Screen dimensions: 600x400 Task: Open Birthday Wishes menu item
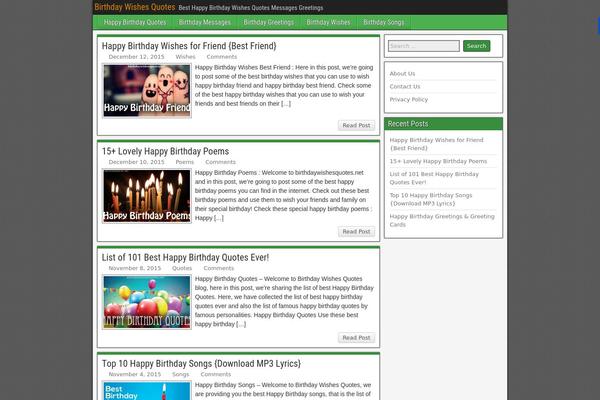328,22
